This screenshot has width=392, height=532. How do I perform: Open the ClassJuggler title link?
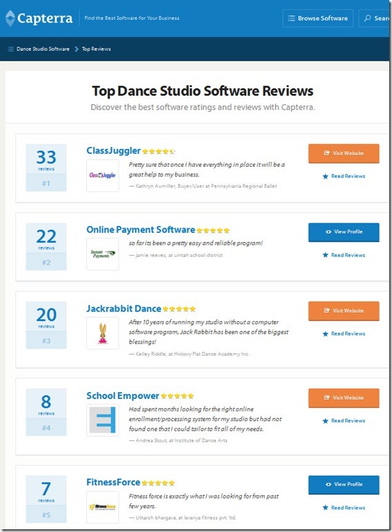(113, 150)
